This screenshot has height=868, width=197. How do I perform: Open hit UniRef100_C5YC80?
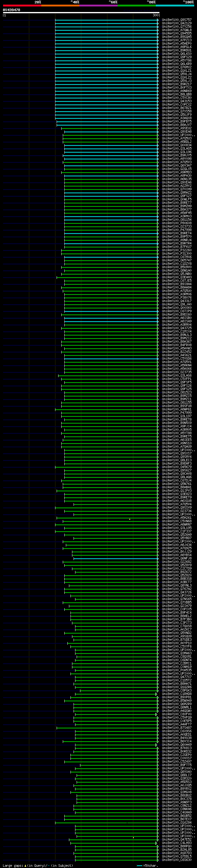[177, 98]
